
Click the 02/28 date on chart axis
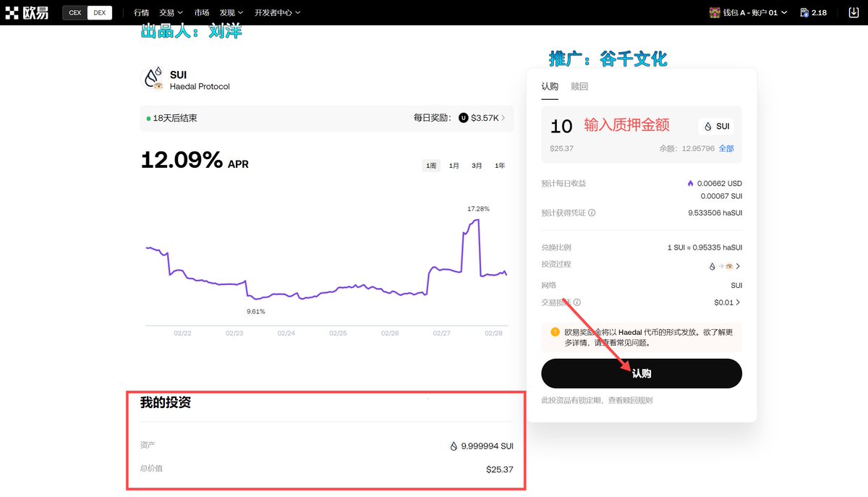[493, 334]
